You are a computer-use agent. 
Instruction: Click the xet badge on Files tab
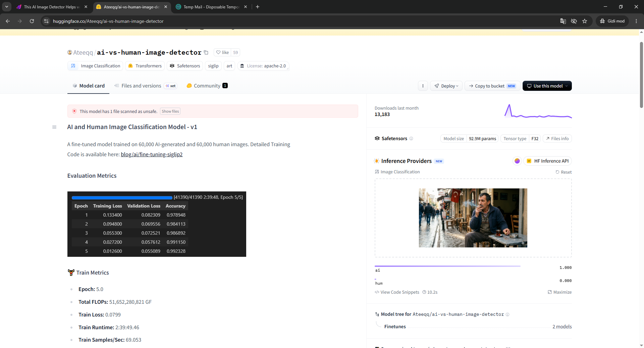tap(171, 86)
